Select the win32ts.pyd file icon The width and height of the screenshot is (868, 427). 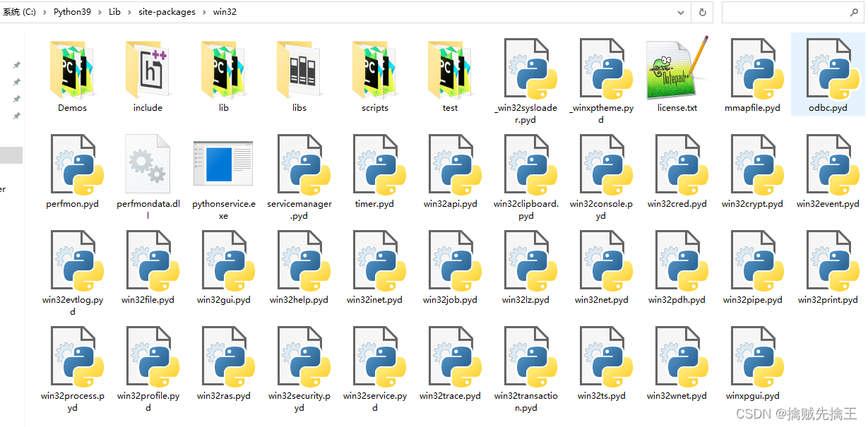point(607,357)
